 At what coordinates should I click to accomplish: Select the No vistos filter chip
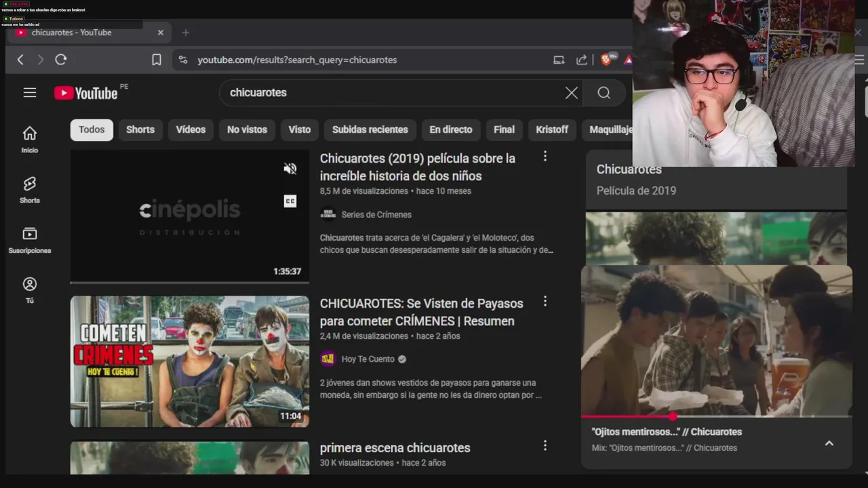[x=247, y=129]
